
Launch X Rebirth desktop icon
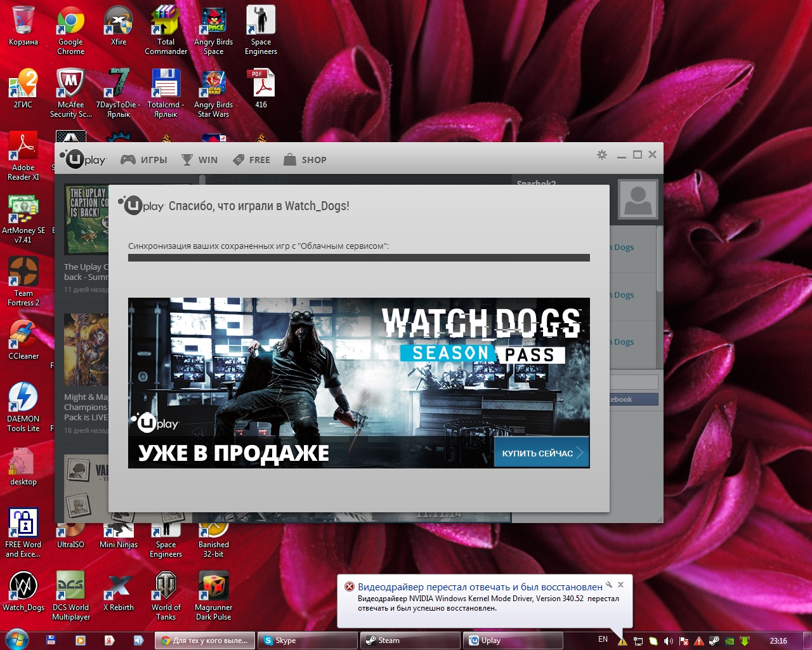[119, 591]
